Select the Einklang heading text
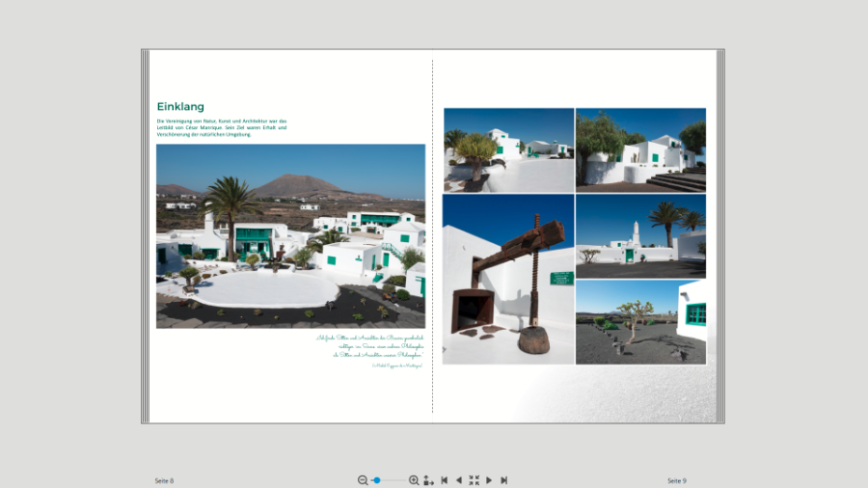The width and height of the screenshot is (868, 488). pyautogui.click(x=180, y=107)
